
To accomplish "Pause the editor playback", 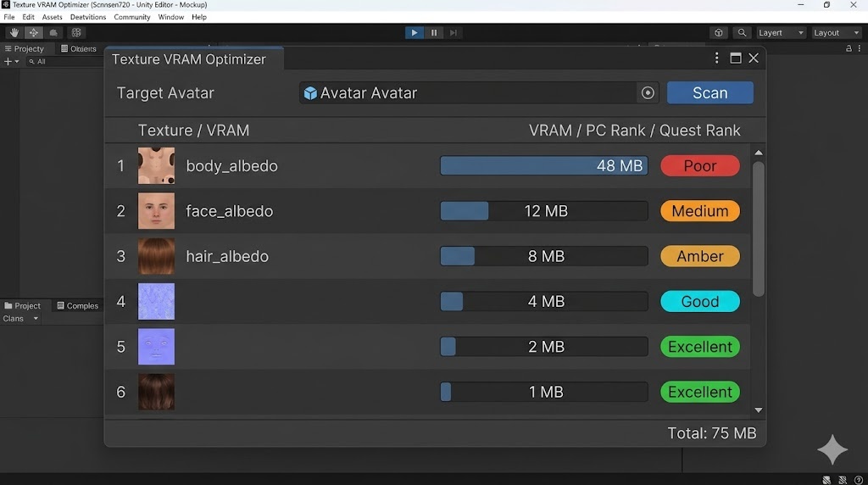I will 434,33.
